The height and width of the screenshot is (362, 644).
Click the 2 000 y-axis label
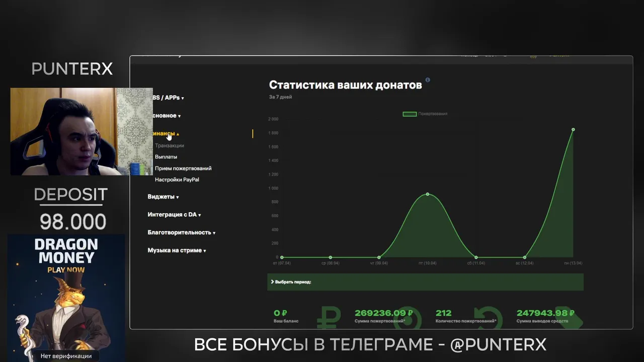pyautogui.click(x=273, y=119)
